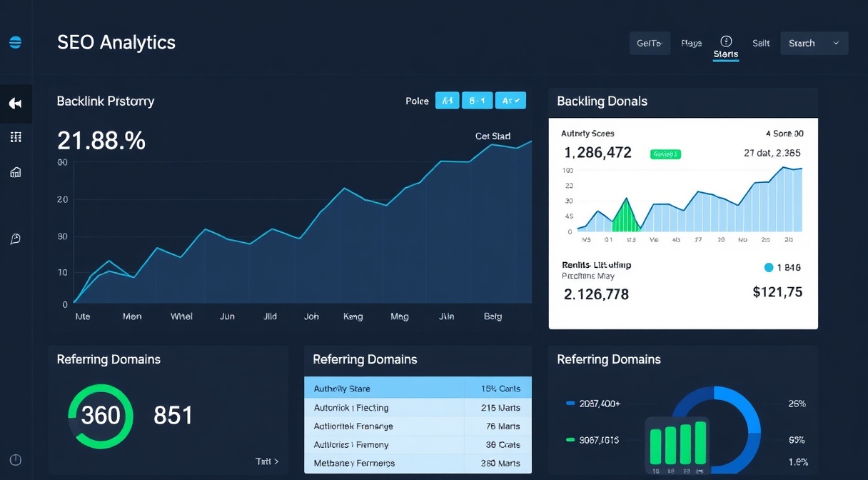Click the Betg axis label
Image resolution: width=868 pixels, height=480 pixels.
pyautogui.click(x=493, y=316)
